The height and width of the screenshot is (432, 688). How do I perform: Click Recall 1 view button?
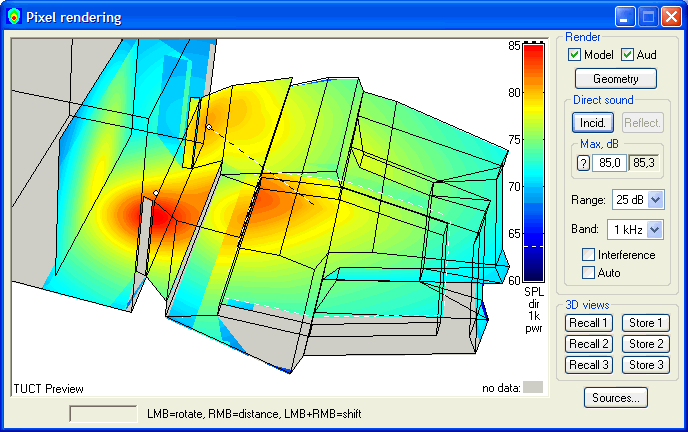[x=588, y=323]
